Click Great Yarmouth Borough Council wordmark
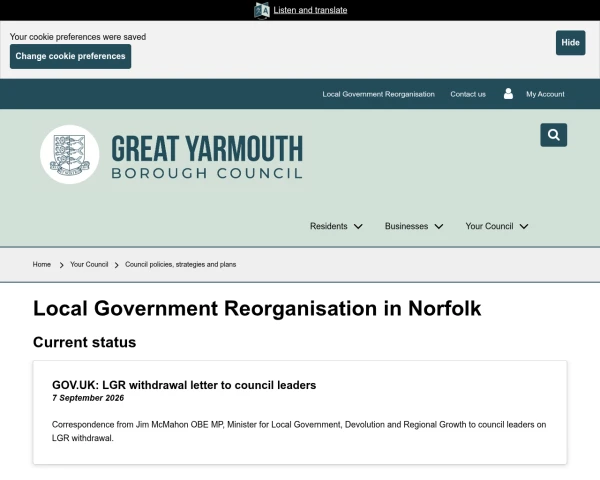600x480 pixels. tap(207, 157)
